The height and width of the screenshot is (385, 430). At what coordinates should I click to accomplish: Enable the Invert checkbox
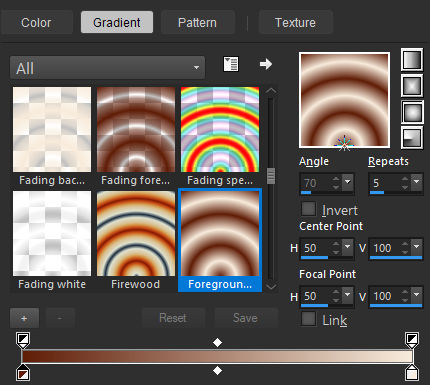coord(308,209)
